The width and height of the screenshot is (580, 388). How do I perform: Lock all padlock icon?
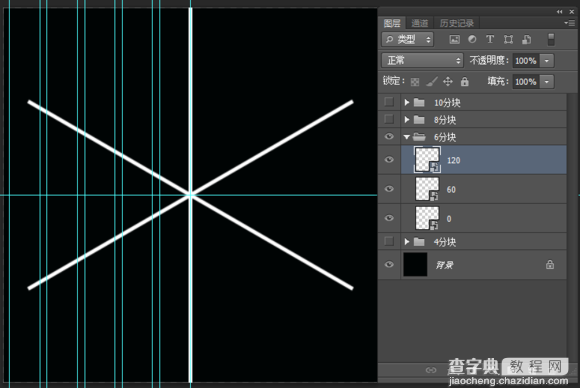pyautogui.click(x=465, y=81)
